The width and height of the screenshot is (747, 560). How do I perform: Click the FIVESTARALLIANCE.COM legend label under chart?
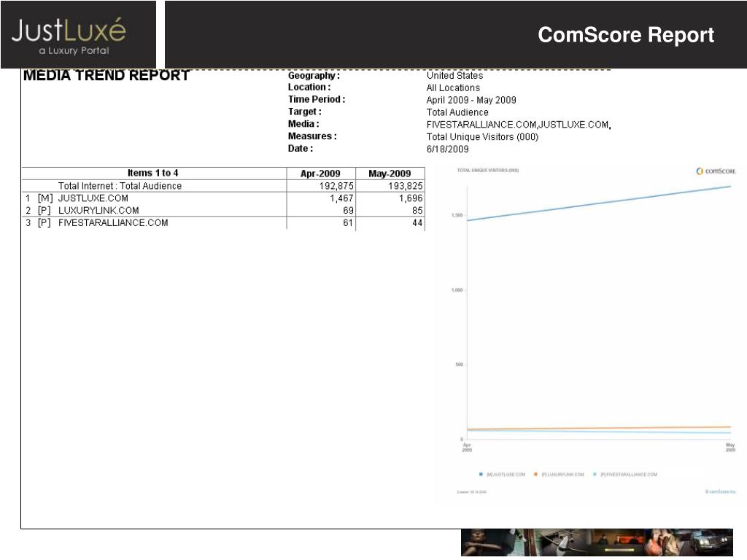tap(628, 474)
